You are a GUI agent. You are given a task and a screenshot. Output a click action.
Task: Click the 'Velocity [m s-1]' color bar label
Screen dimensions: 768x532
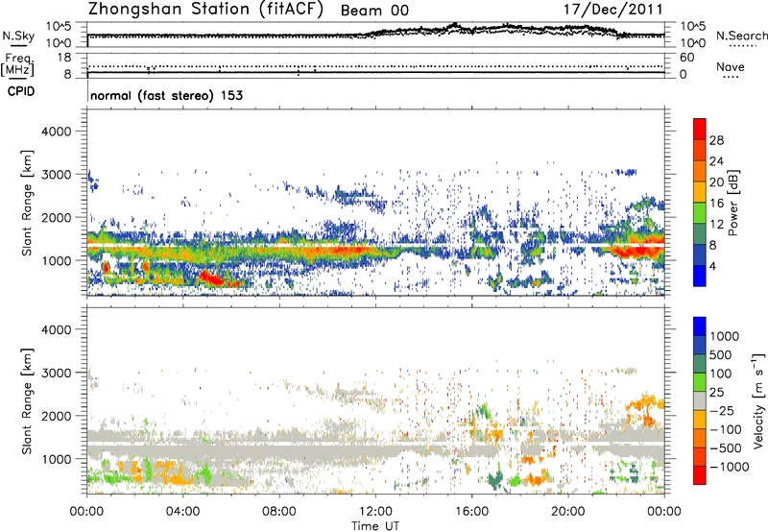click(758, 400)
